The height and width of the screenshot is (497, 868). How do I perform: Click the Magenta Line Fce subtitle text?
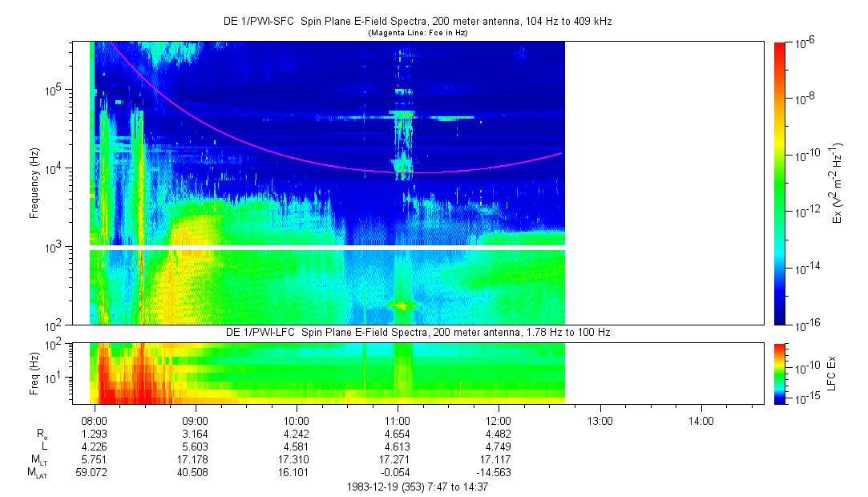[417, 33]
